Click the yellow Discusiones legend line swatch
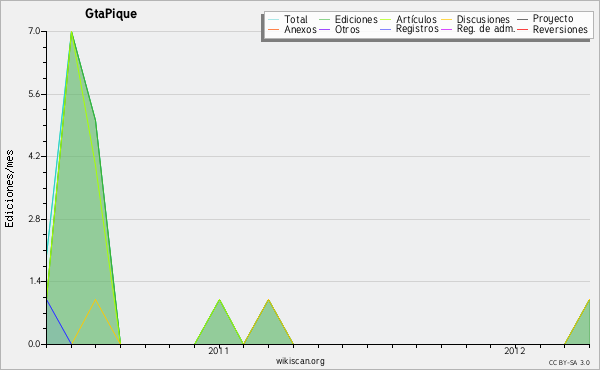This screenshot has height=370, width=600. click(447, 19)
